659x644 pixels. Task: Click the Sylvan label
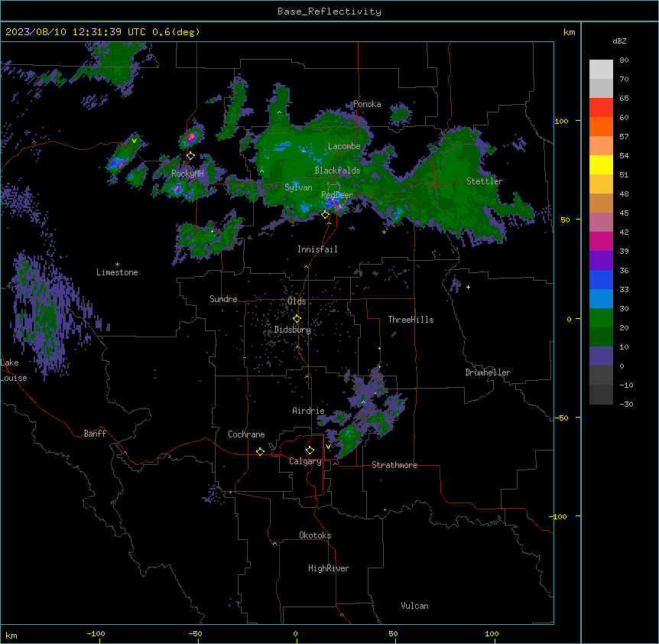(298, 187)
